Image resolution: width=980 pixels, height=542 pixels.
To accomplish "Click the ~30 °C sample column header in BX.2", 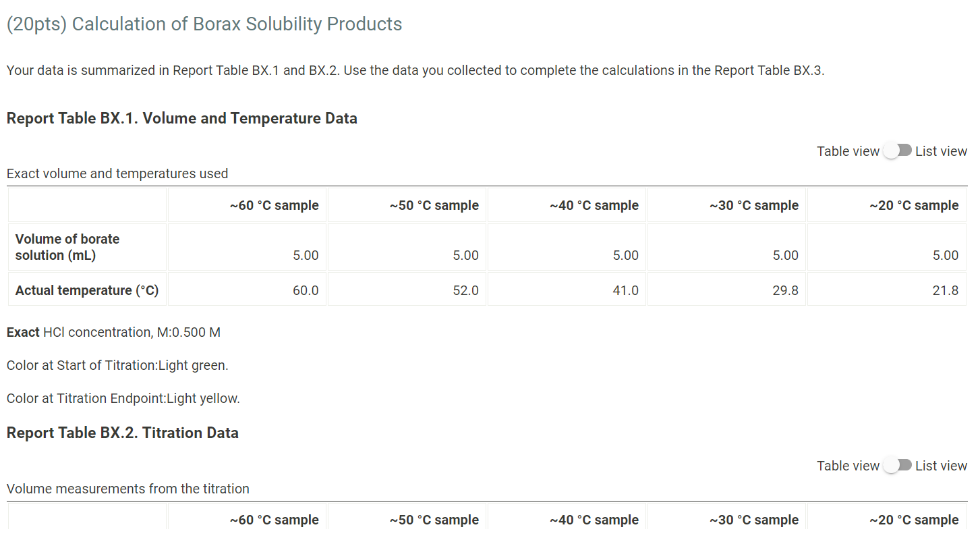I will [755, 520].
